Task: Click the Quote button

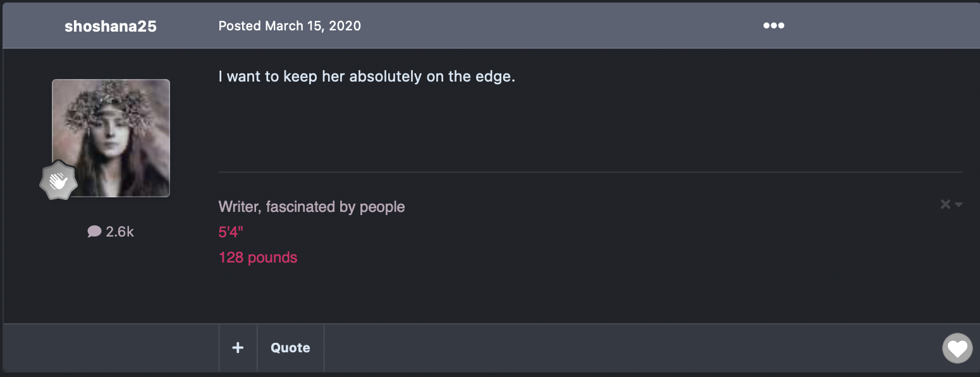Action: click(290, 348)
